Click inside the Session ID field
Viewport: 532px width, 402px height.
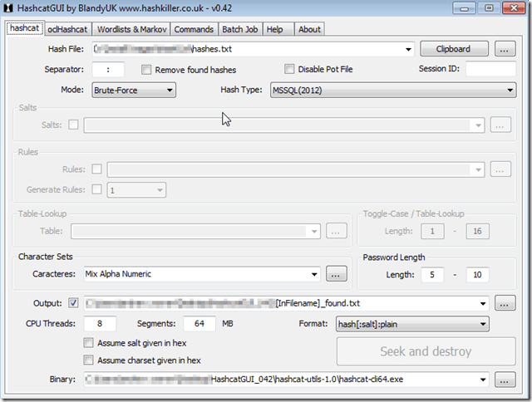[x=490, y=70]
